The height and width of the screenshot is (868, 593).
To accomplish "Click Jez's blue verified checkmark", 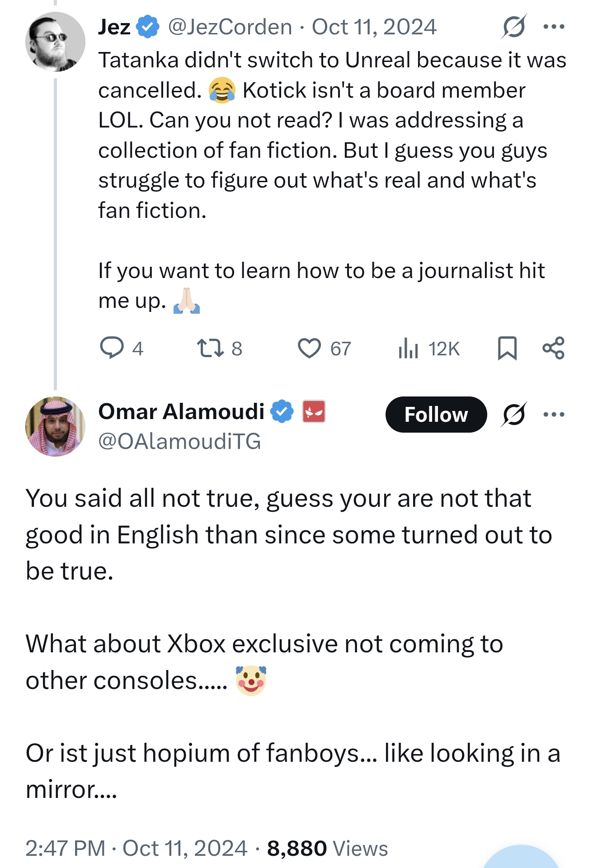I will pyautogui.click(x=148, y=27).
